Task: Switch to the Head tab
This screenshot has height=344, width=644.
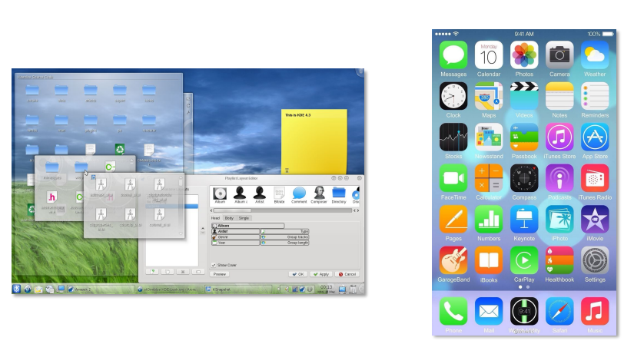Action: [x=216, y=218]
